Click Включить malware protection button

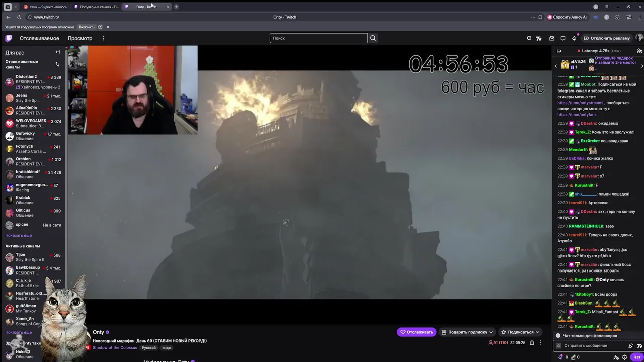[87, 27]
